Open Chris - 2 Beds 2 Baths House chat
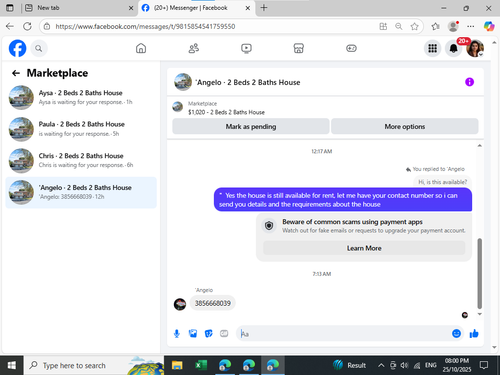The image size is (500, 375). tap(81, 161)
